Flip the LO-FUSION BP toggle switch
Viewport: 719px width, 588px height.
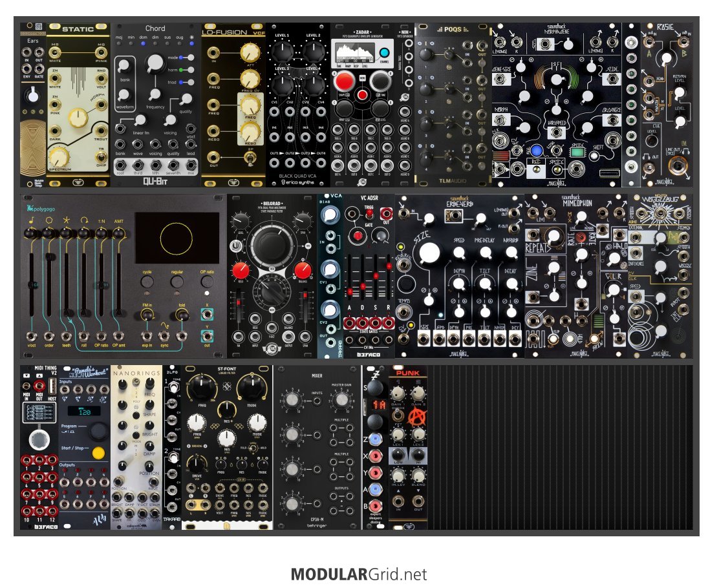[250, 158]
